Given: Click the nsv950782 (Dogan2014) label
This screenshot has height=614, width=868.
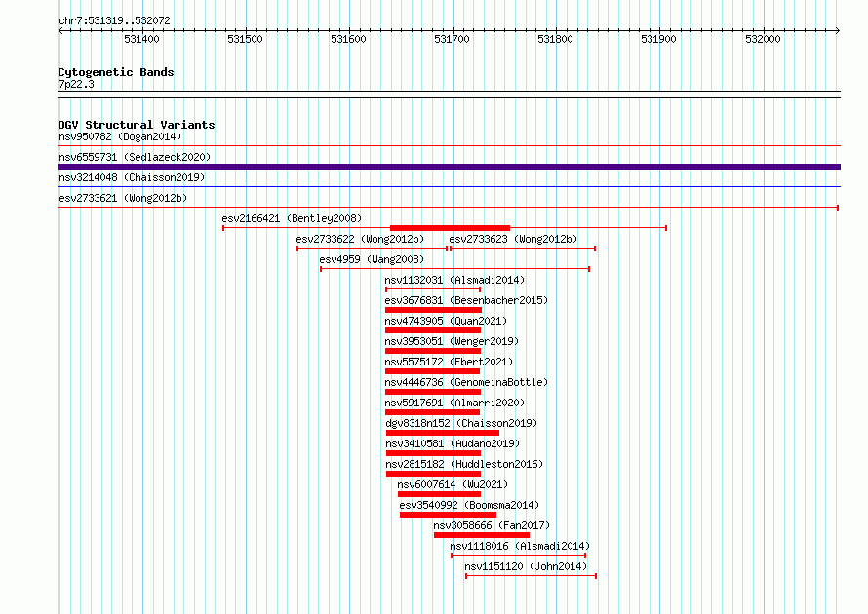Looking at the screenshot, I should (120, 136).
